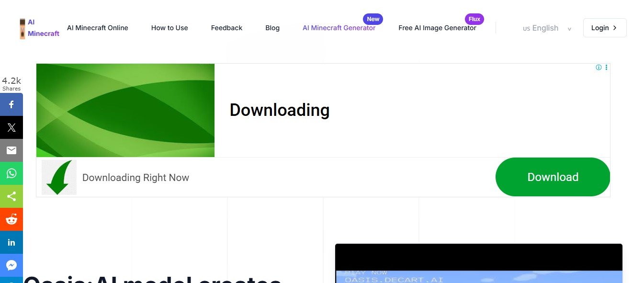
Task: Open the AI Minecraft Generator link
Action: (x=339, y=28)
